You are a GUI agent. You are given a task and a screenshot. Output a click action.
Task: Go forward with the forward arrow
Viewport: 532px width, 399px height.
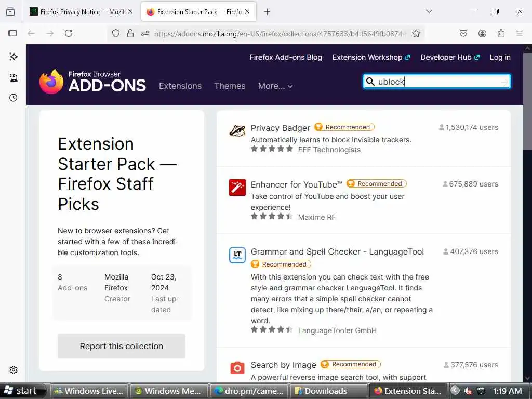click(50, 33)
